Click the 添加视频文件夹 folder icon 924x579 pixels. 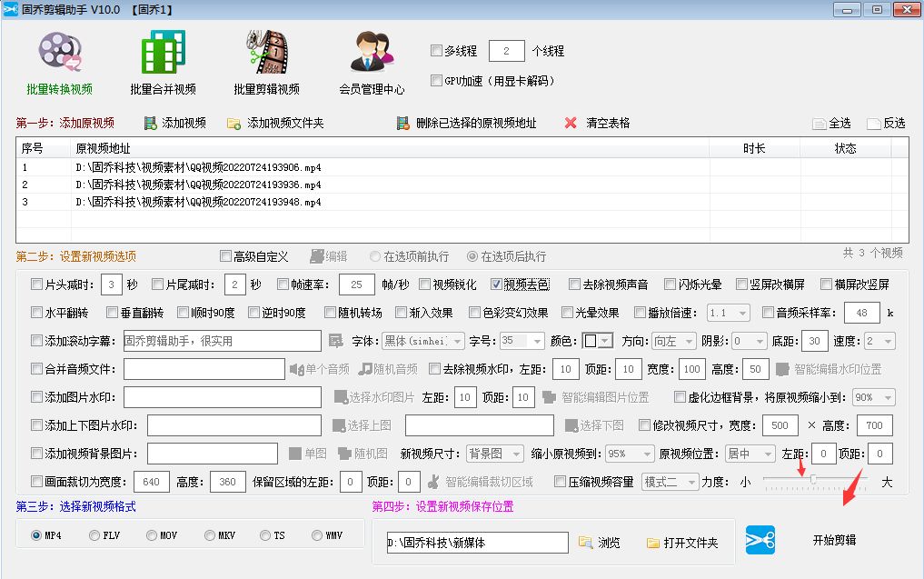(x=233, y=124)
